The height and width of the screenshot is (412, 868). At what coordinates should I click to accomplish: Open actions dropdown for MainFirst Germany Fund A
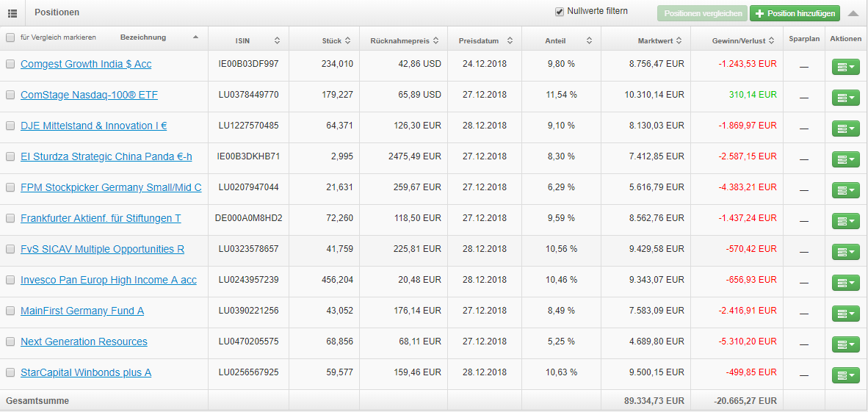[x=846, y=314]
